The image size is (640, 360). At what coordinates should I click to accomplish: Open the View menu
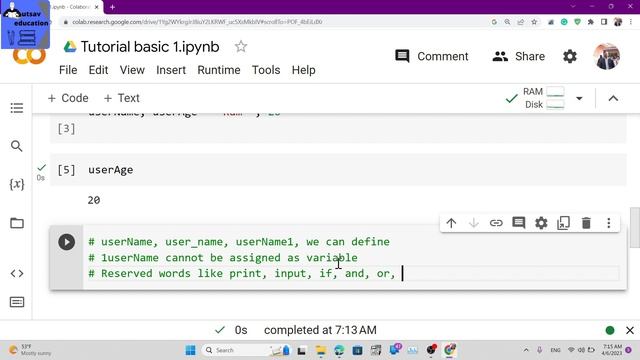(x=132, y=70)
